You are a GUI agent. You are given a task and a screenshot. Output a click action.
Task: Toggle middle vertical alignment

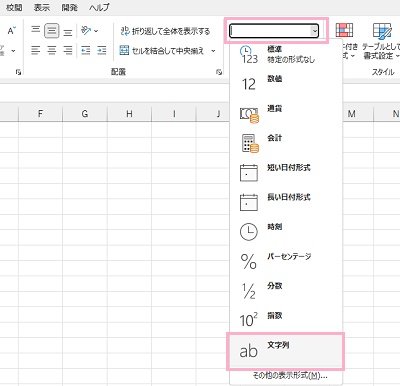(52, 31)
